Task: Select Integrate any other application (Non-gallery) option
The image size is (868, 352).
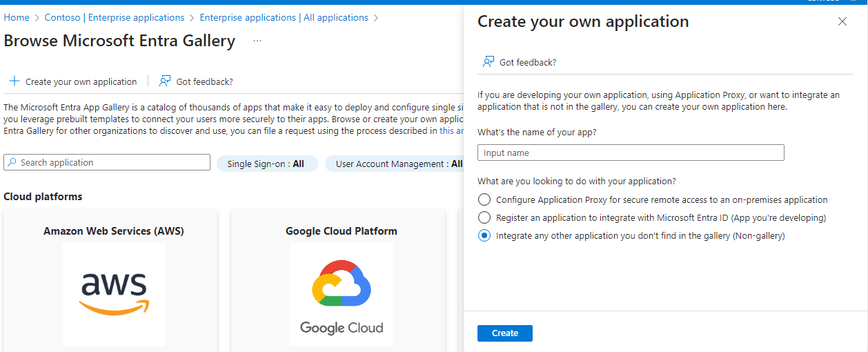Action: (484, 235)
